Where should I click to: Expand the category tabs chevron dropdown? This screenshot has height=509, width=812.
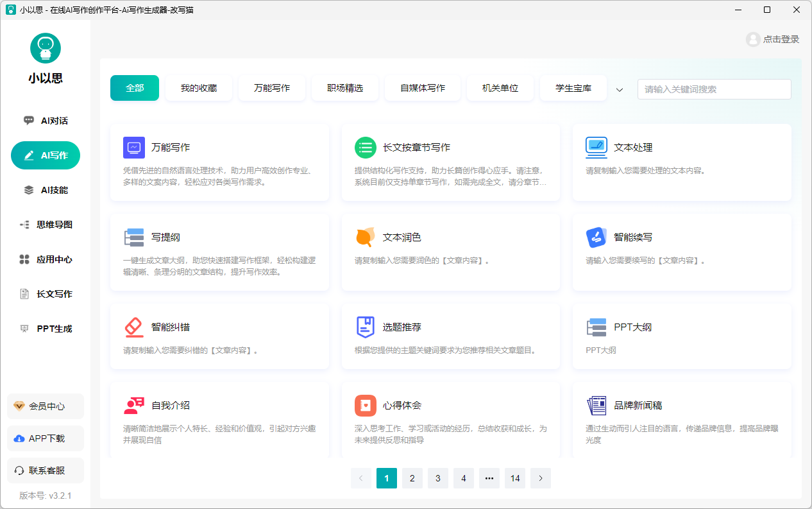[x=620, y=90]
